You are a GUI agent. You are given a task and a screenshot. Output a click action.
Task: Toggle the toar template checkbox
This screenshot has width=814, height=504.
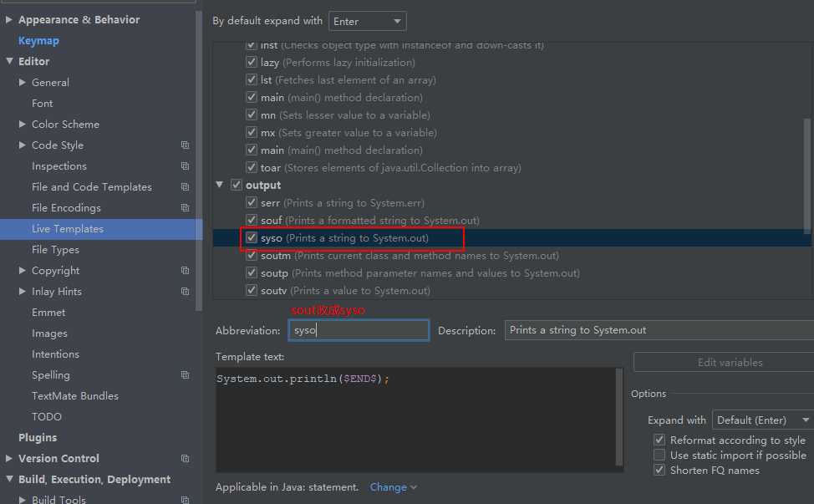tap(252, 168)
